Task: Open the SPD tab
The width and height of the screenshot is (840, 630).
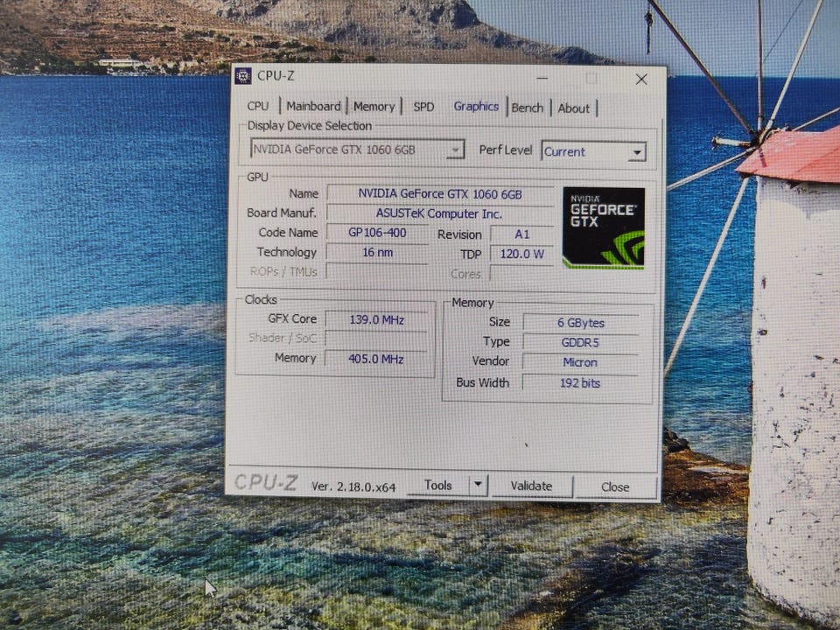Action: click(x=423, y=107)
